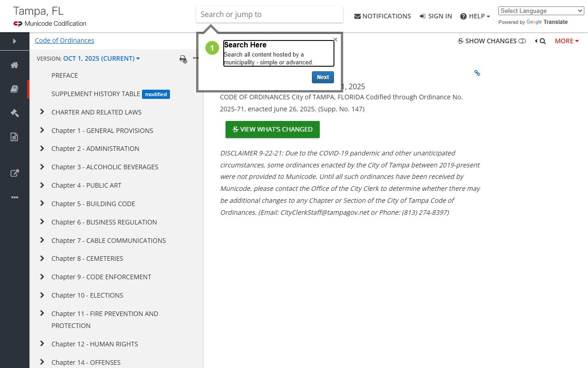The image size is (588, 368).
Task: Open the document icon in the sidebar
Action: point(14,137)
